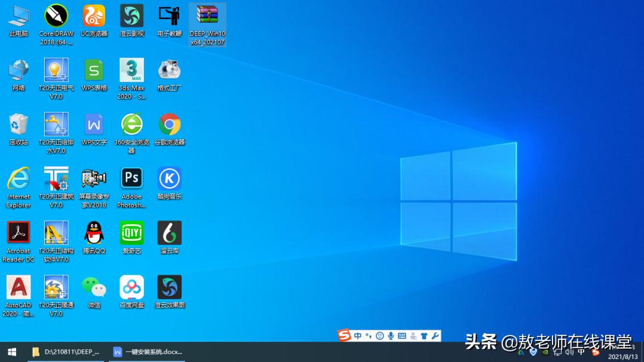Image resolution: width=644 pixels, height=362 pixels.
Task: Open the Windows Start menu
Action: click(x=11, y=352)
